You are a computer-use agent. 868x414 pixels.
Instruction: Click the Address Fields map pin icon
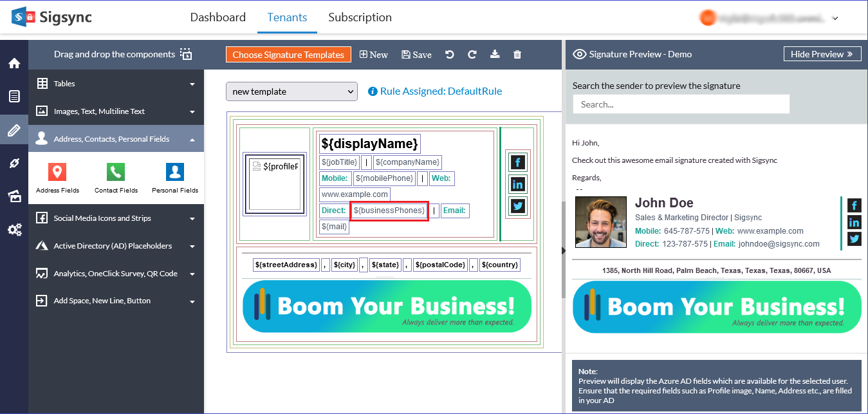57,172
